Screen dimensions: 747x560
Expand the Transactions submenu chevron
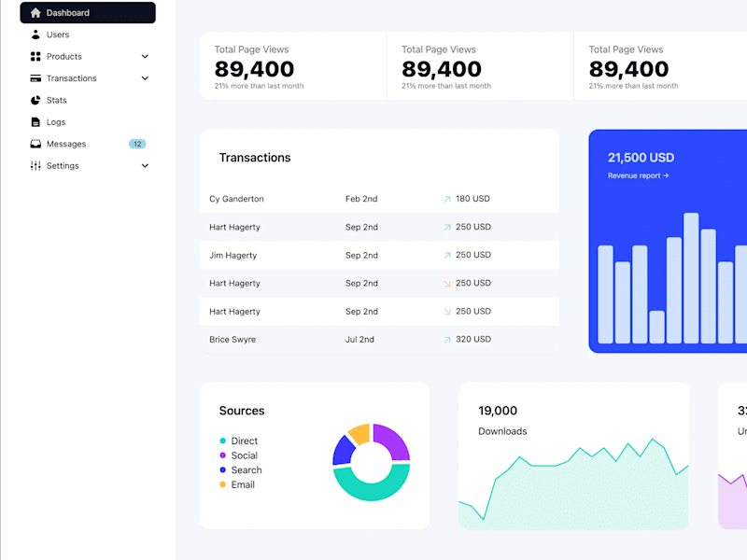point(145,78)
